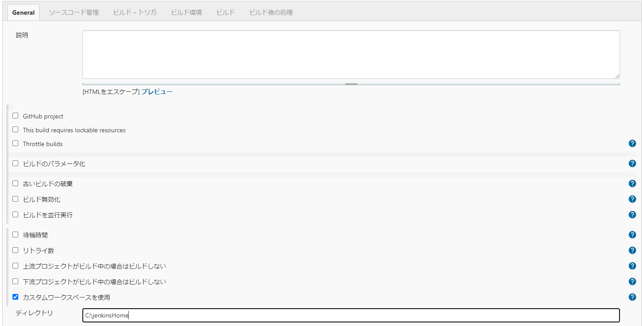The height and width of the screenshot is (326, 644).
Task: Open the ビルド・トリガ tab
Action: tap(135, 12)
